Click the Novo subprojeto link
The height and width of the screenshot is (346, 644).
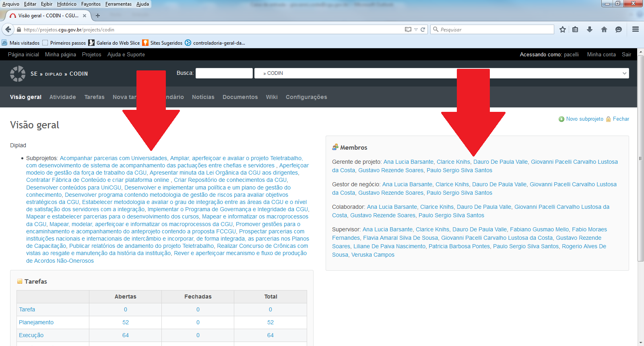click(x=584, y=119)
